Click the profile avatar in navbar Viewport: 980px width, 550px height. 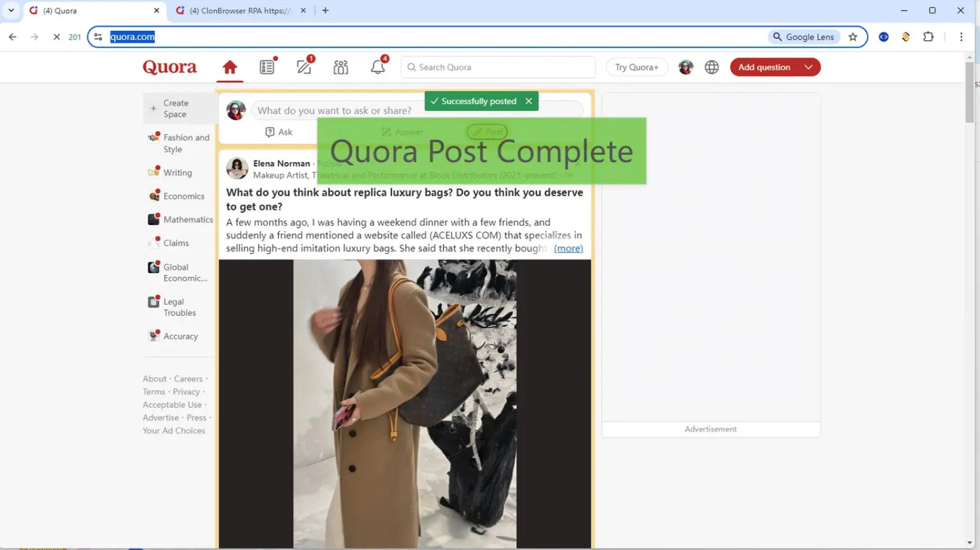coord(685,67)
